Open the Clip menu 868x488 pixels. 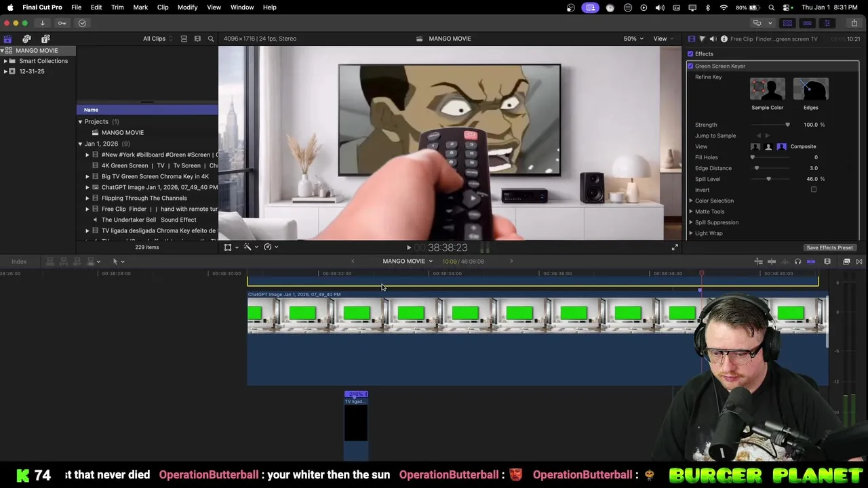coord(163,7)
